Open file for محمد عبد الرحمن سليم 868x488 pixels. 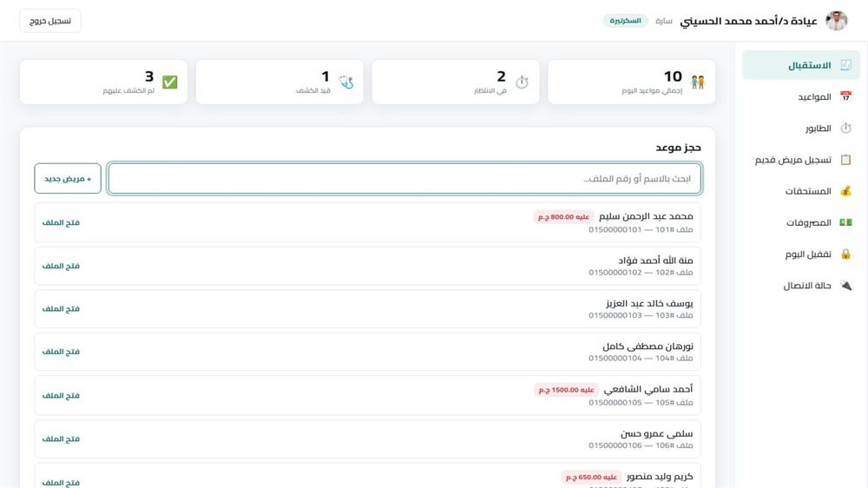[x=61, y=222]
